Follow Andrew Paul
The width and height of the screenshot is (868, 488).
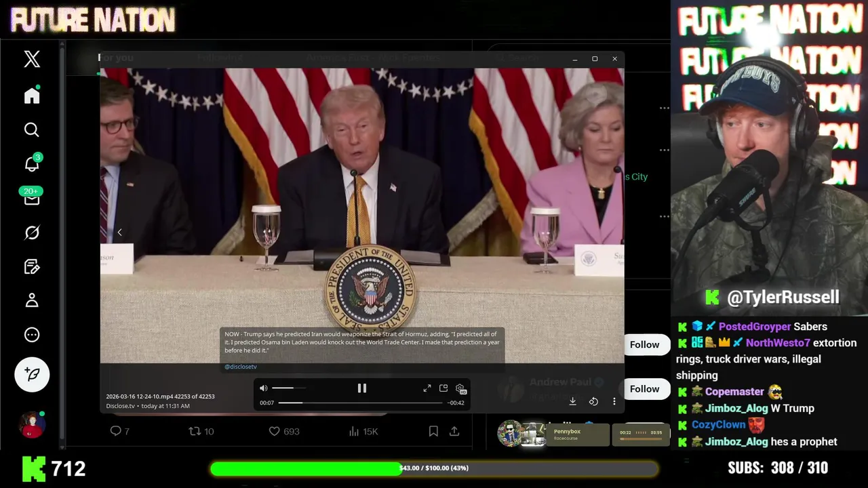(x=644, y=389)
